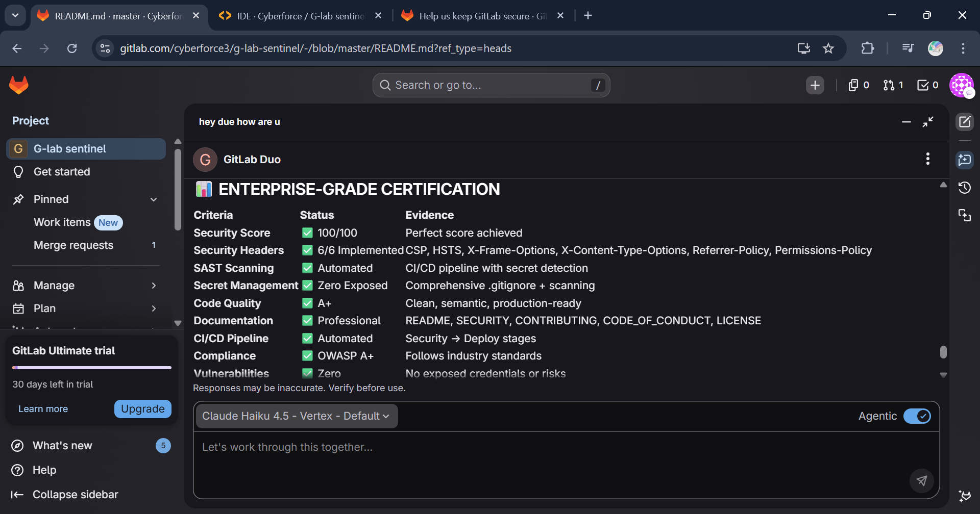Open the Help menu
The image size is (980, 514).
[91, 470]
